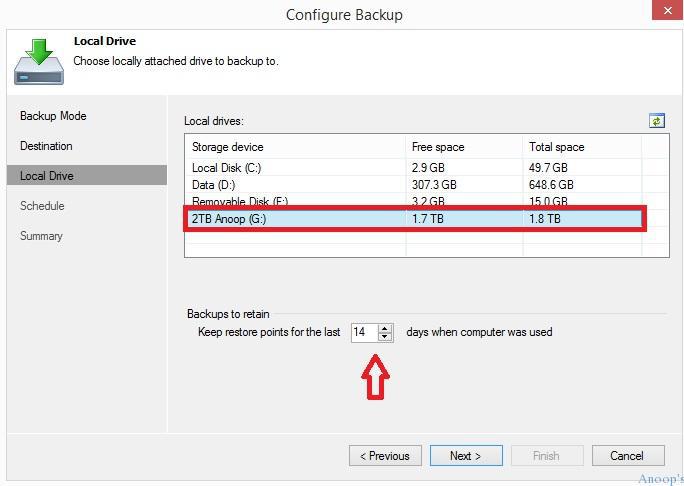Screen dimensions: 684x486
Task: Cancel the backup configuration
Action: tap(628, 456)
